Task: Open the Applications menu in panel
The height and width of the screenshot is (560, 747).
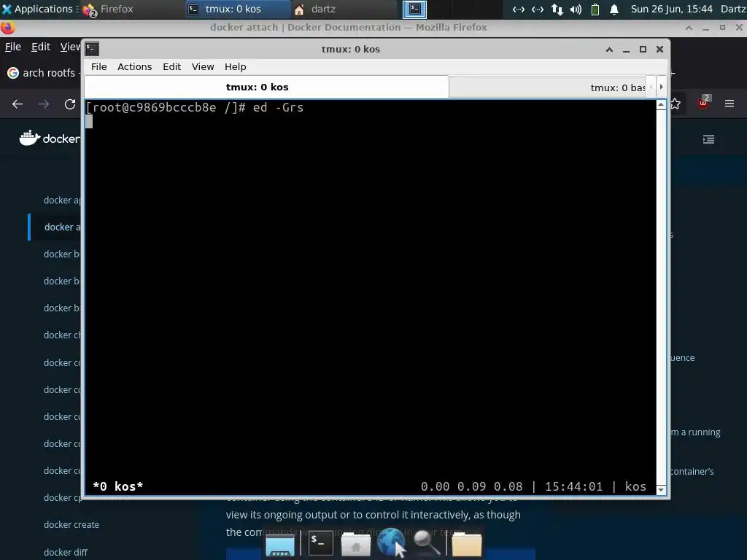Action: (39, 9)
